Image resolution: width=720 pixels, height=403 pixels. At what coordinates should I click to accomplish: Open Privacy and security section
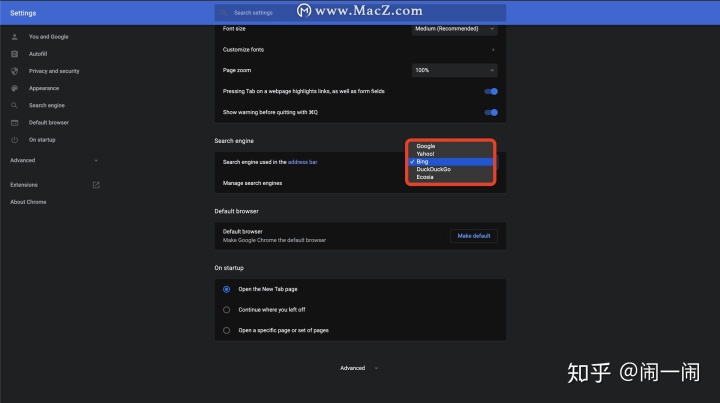click(x=54, y=71)
